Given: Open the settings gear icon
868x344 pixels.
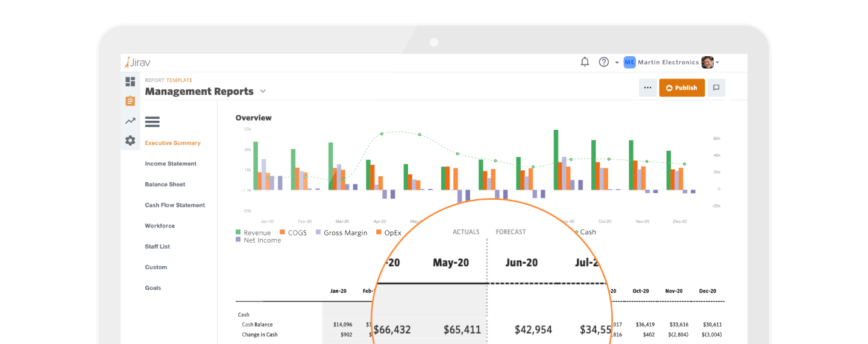Looking at the screenshot, I should point(130,141).
